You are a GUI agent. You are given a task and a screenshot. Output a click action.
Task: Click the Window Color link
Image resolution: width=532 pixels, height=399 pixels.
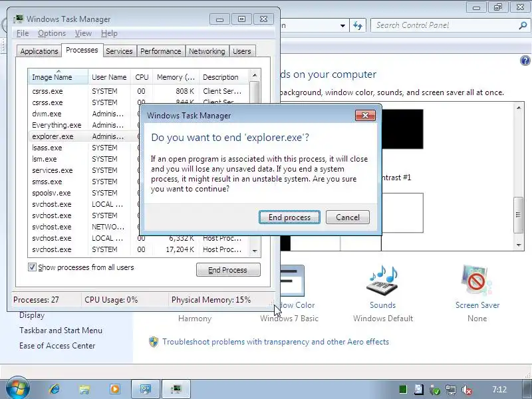click(x=297, y=305)
